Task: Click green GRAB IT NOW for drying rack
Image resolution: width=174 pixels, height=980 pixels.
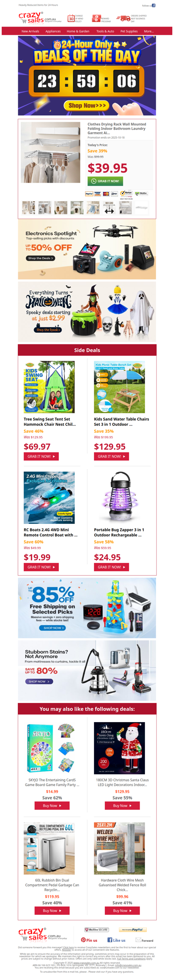Action: coord(105,181)
